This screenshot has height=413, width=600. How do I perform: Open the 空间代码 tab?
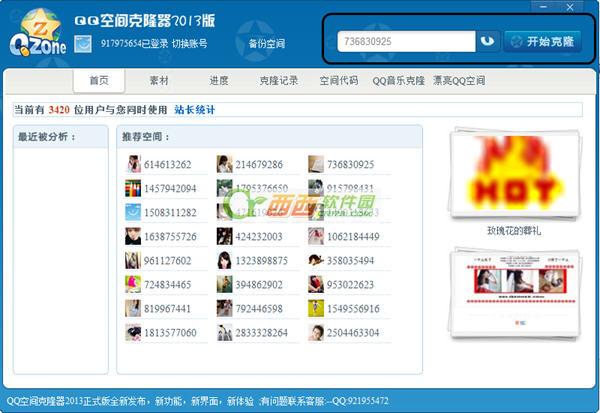(x=338, y=80)
